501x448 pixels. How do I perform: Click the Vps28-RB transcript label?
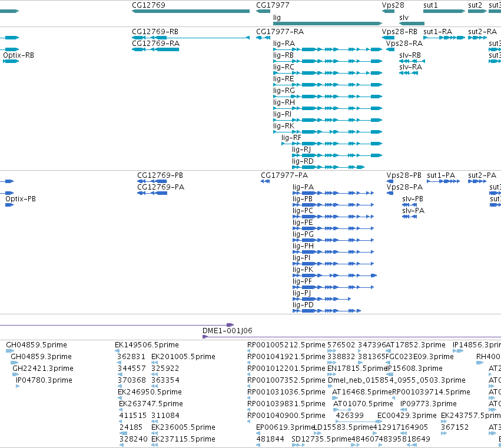pyautogui.click(x=399, y=32)
